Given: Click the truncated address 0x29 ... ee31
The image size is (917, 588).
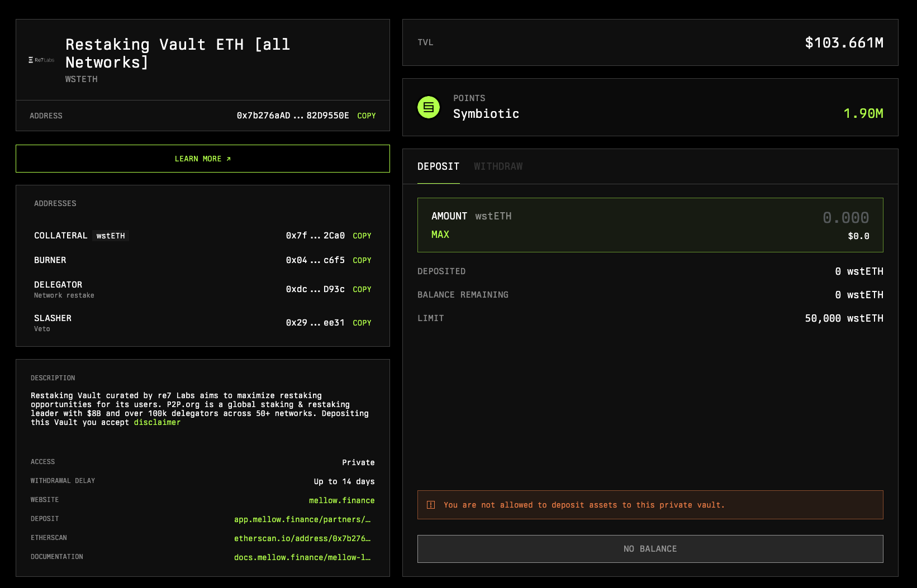Looking at the screenshot, I should (x=315, y=323).
